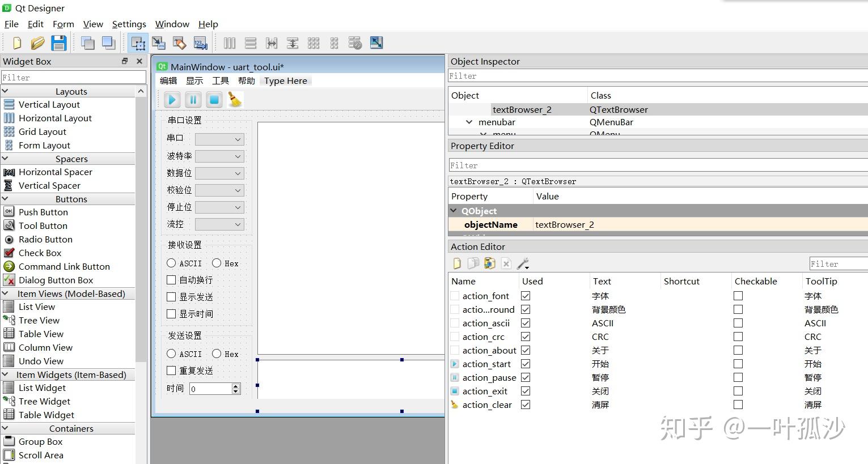
Task: Click the Save form toolbar icon
Action: (59, 43)
